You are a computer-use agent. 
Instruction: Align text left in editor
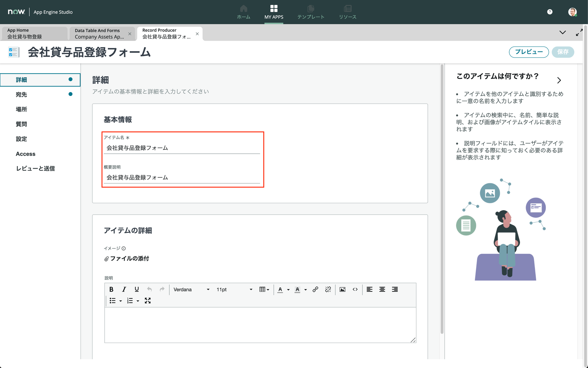370,289
